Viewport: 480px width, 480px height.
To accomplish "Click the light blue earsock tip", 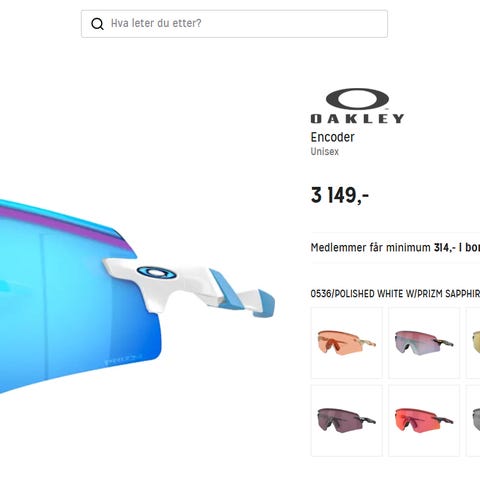I will (264, 303).
